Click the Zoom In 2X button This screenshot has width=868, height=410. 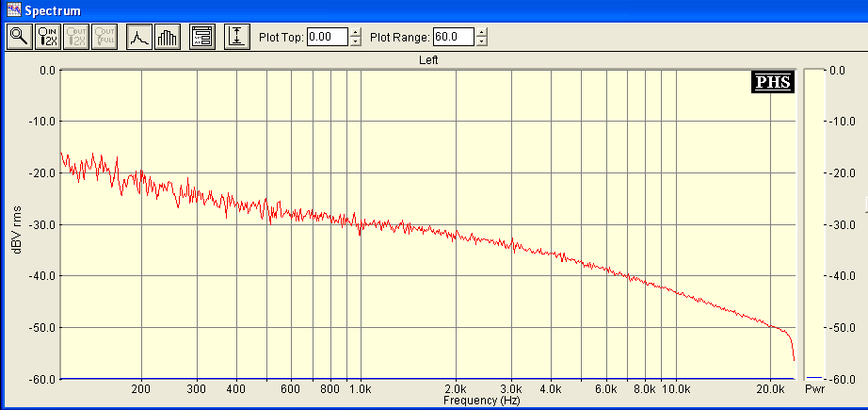[48, 37]
